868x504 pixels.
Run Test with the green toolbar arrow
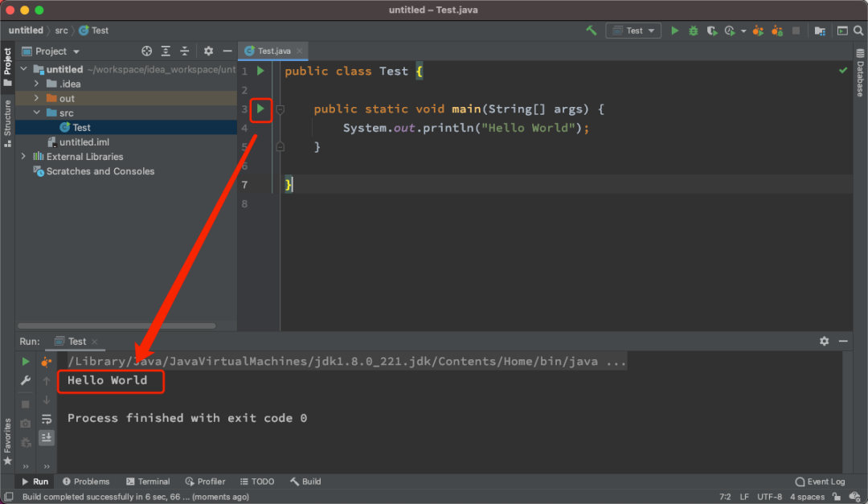(x=674, y=31)
